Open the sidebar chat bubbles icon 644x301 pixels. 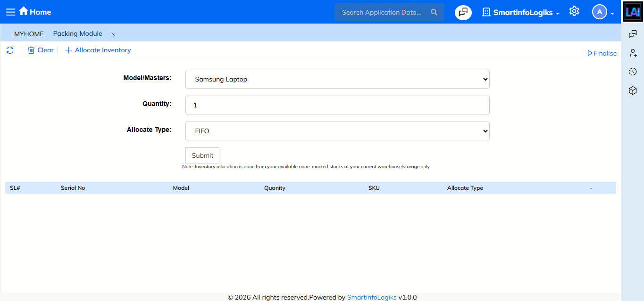(x=633, y=34)
